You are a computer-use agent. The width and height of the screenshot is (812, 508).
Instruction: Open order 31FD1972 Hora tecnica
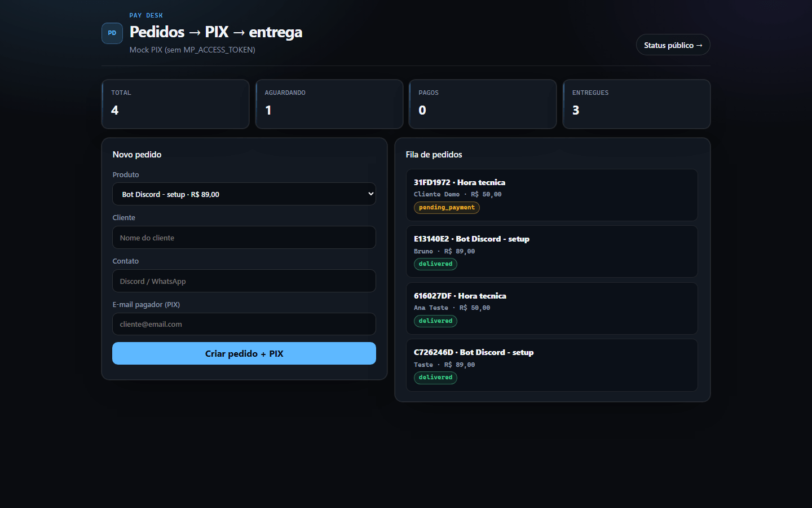tap(552, 195)
